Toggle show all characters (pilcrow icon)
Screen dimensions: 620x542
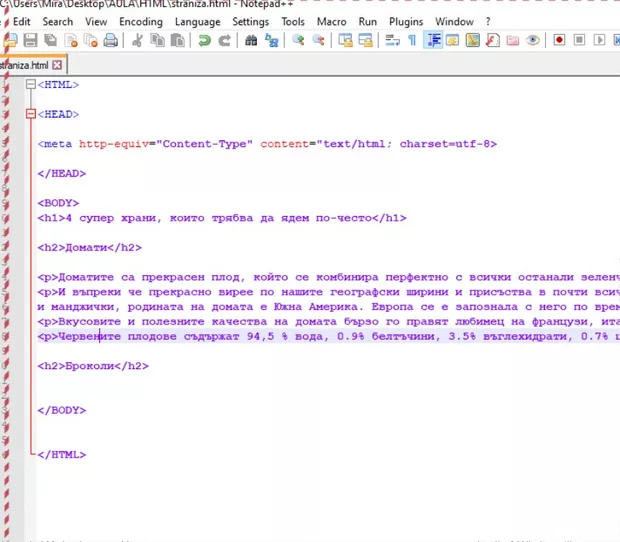[x=412, y=41]
